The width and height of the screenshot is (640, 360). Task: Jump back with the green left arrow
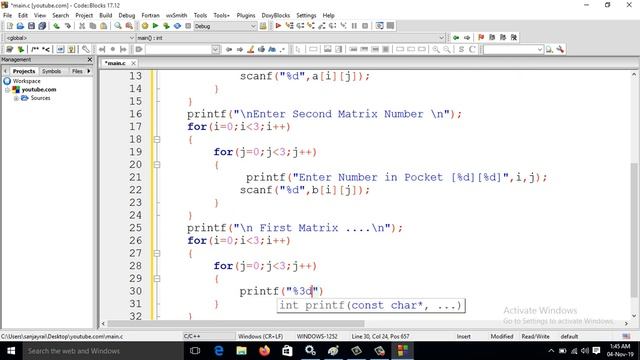tap(456, 38)
